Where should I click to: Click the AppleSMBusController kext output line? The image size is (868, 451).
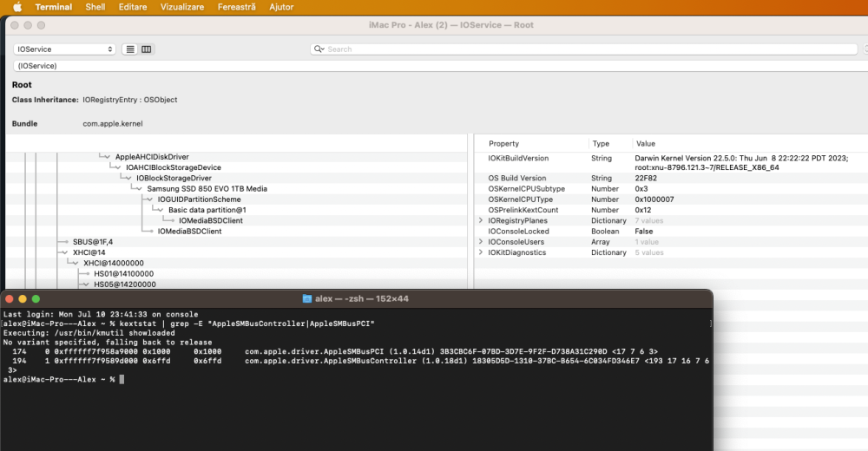click(356, 365)
